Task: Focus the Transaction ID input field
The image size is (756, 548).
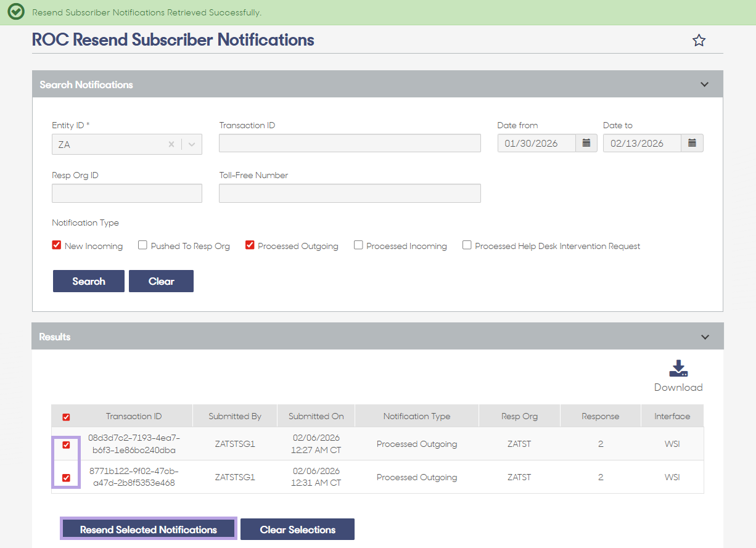Action: click(350, 143)
